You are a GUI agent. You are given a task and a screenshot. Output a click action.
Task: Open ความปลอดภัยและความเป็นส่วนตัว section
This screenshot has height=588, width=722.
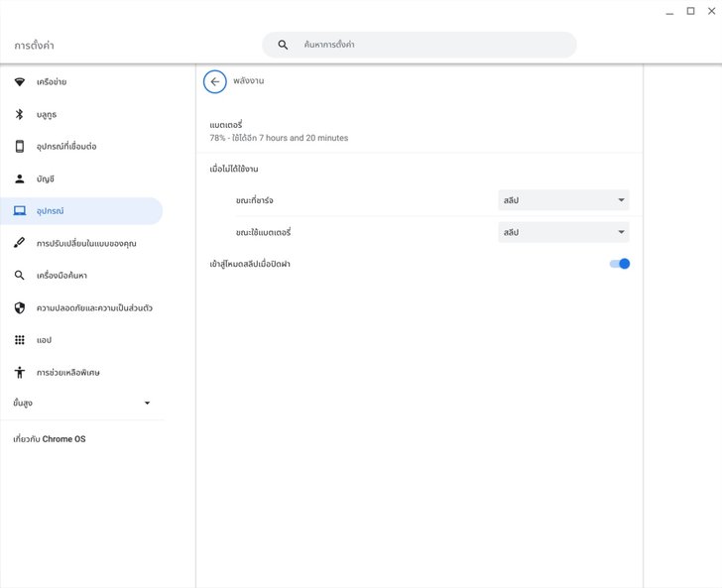(81, 307)
